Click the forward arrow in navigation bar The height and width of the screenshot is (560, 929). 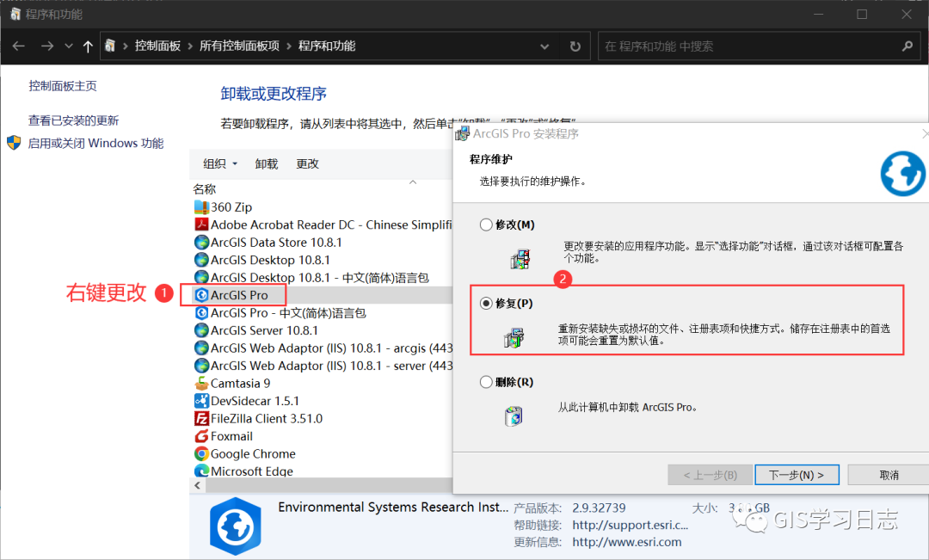(47, 46)
